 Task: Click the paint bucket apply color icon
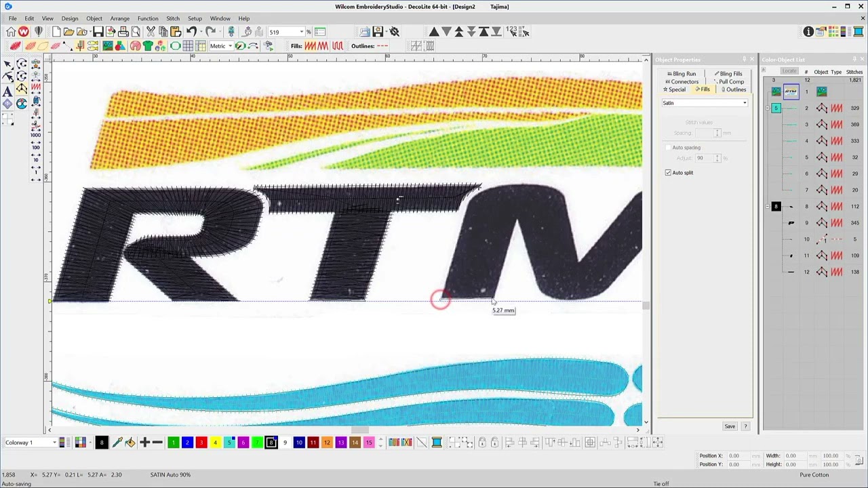pyautogui.click(x=130, y=443)
